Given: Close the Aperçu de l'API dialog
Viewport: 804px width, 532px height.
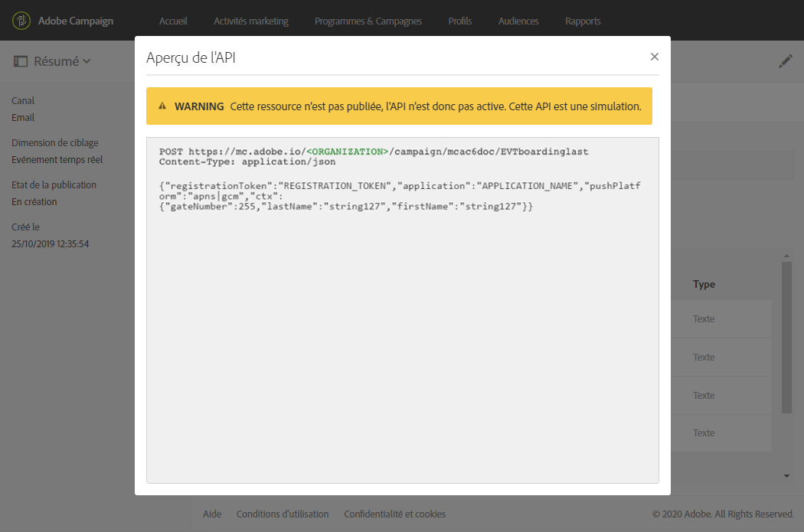Looking at the screenshot, I should [654, 57].
